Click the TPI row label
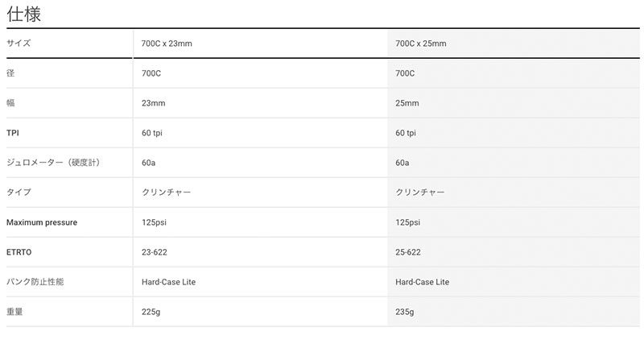Viewport: 644px width, 348px height. [13, 133]
